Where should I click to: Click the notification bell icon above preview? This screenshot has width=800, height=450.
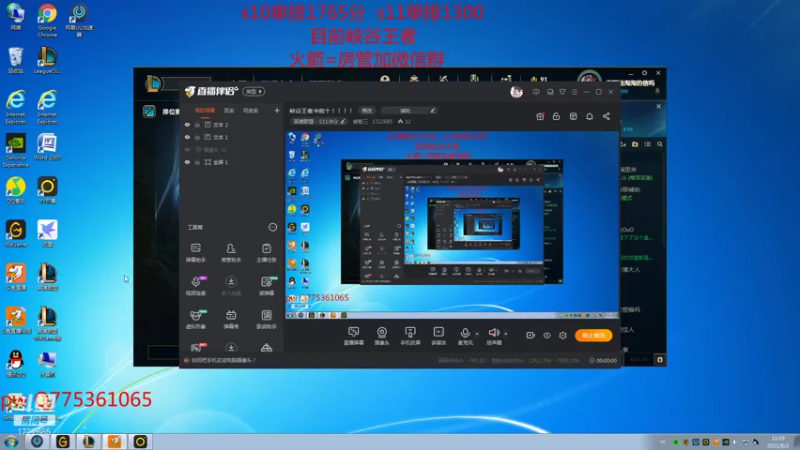pos(589,116)
